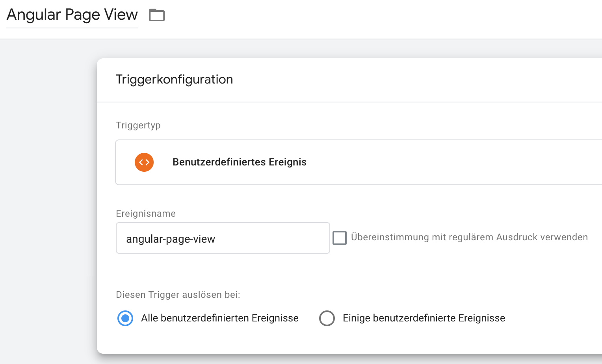Click the Triggerkonfiguration heading
This screenshot has width=602, height=364.
pyautogui.click(x=175, y=80)
